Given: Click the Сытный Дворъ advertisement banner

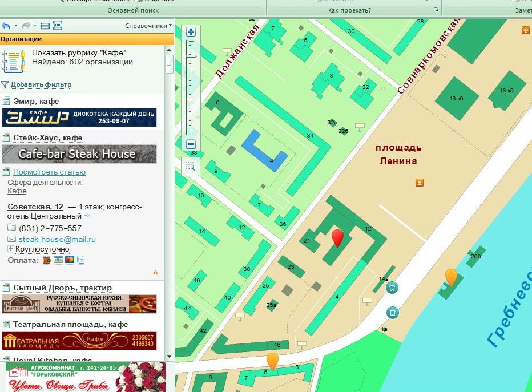Looking at the screenshot, I should pyautogui.click(x=79, y=304).
